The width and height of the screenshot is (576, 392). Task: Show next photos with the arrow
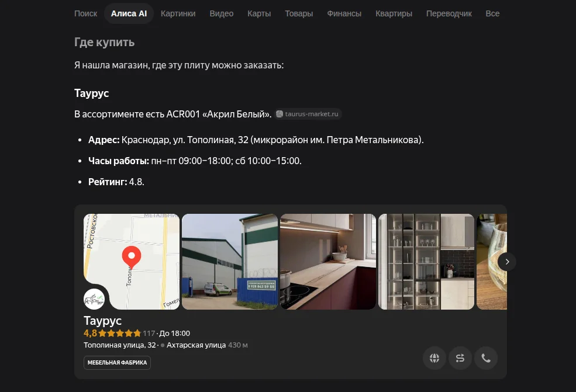(x=507, y=262)
